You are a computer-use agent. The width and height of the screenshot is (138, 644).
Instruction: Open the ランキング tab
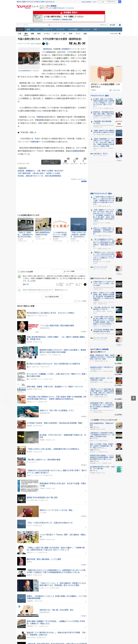point(86,29)
